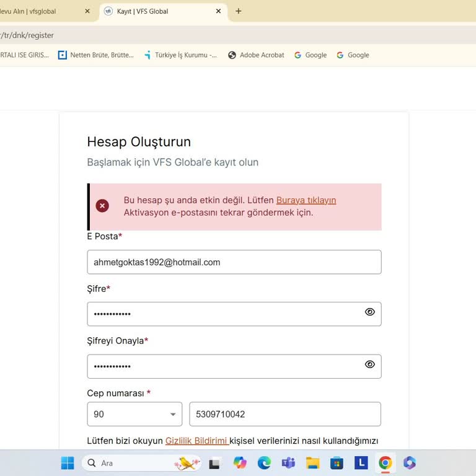Click the address bar URL
The width and height of the screenshot is (476, 476).
pos(27,35)
